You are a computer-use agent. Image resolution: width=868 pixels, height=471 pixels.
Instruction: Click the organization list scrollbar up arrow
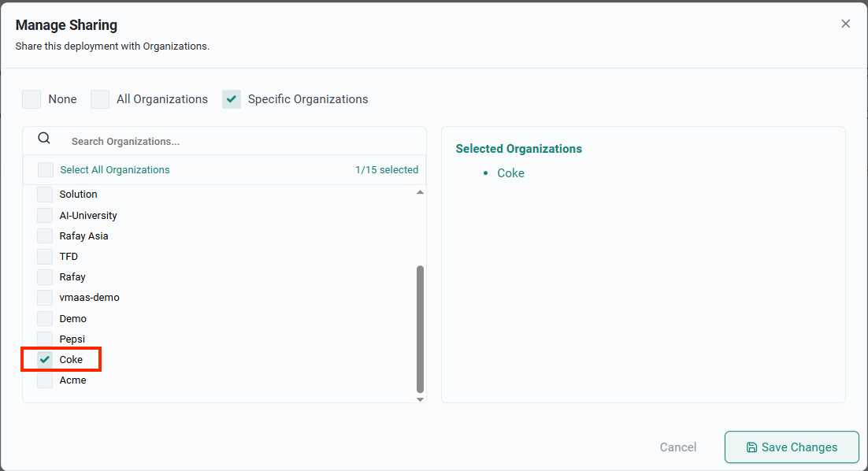pyautogui.click(x=420, y=193)
